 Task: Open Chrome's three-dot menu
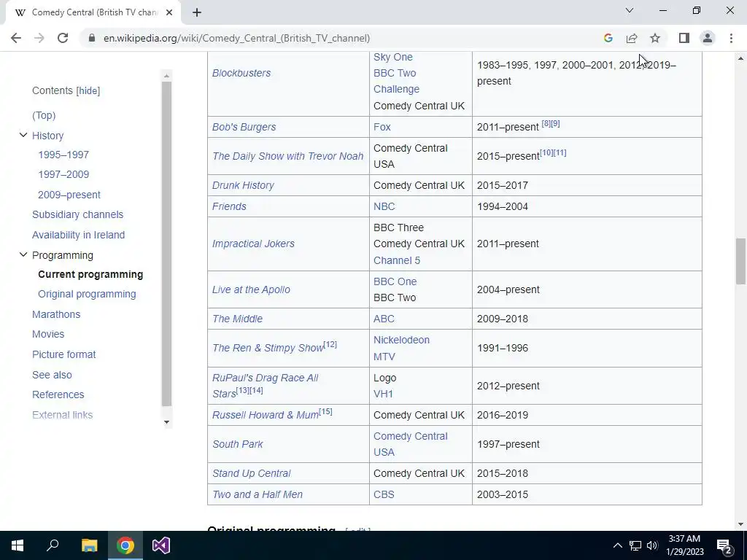pos(731,38)
